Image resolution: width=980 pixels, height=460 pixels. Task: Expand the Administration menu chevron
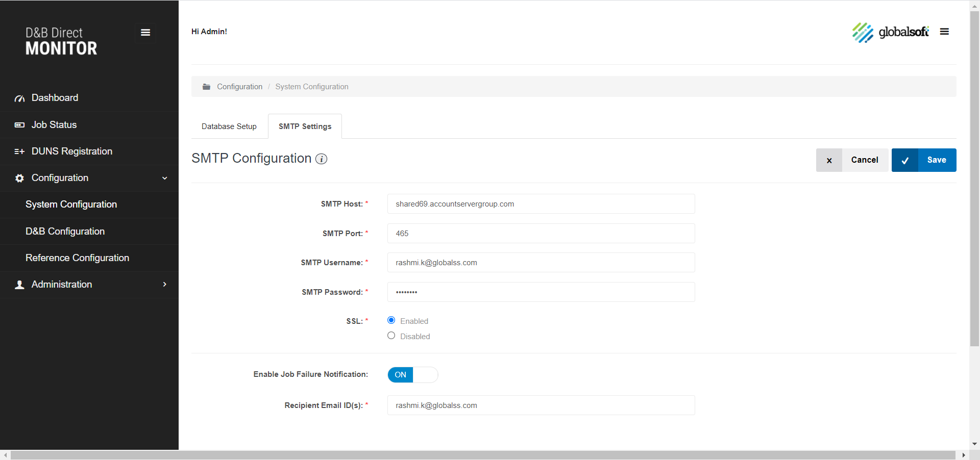coord(164,284)
